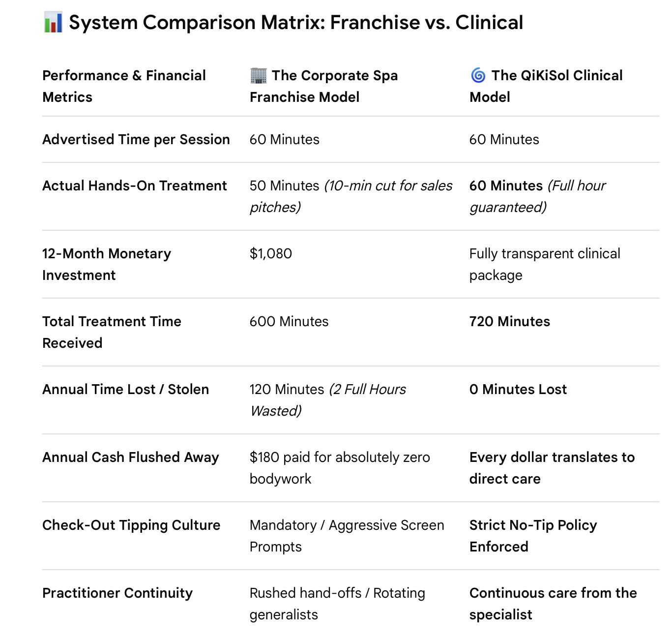Screen dimensions: 672x641
Task: Click the 0 Minutes Lost cell
Action: click(x=518, y=389)
